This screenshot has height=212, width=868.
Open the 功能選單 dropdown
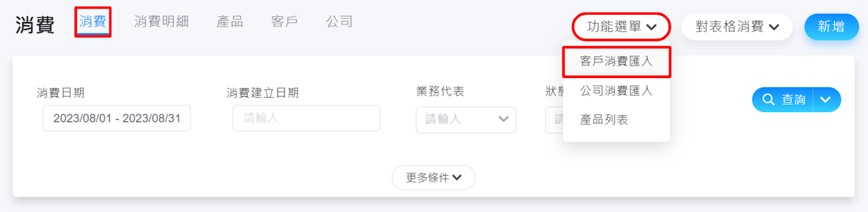pyautogui.click(x=621, y=27)
